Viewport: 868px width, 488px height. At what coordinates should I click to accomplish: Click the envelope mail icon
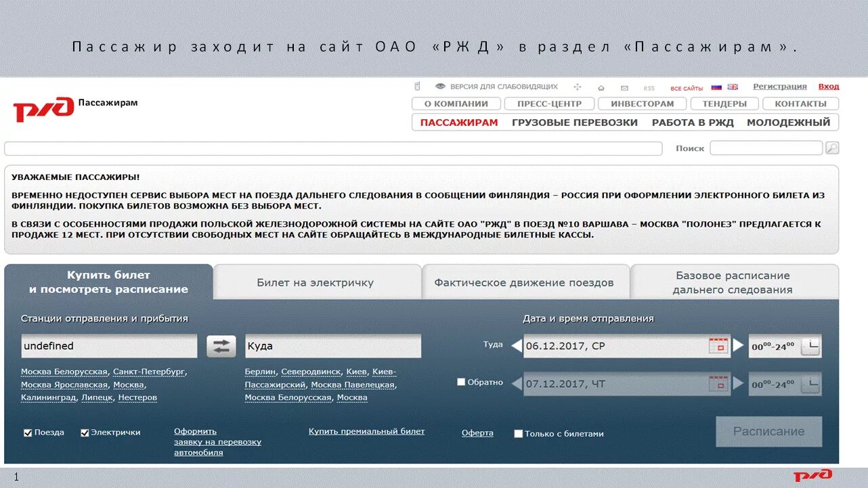(624, 88)
